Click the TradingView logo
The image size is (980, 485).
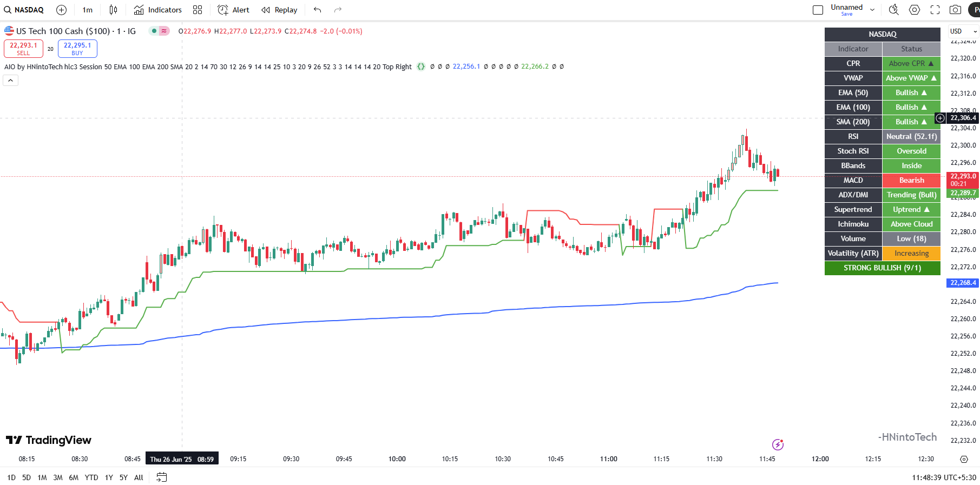click(x=49, y=440)
